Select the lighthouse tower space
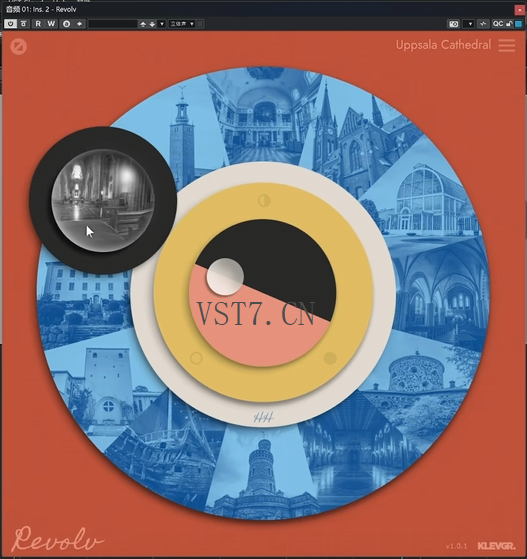 click(x=263, y=474)
